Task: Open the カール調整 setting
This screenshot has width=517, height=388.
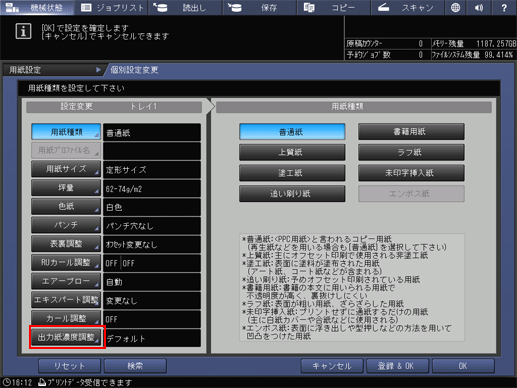Action: pos(66,319)
